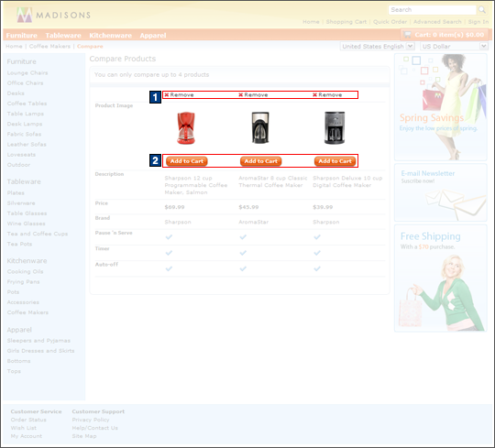
Task: Open the United States English language dropdown
Action: [378, 47]
